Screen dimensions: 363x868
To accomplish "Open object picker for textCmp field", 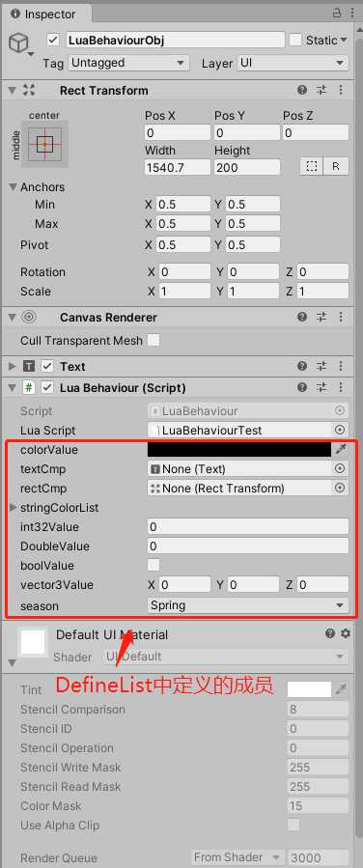I will (340, 469).
